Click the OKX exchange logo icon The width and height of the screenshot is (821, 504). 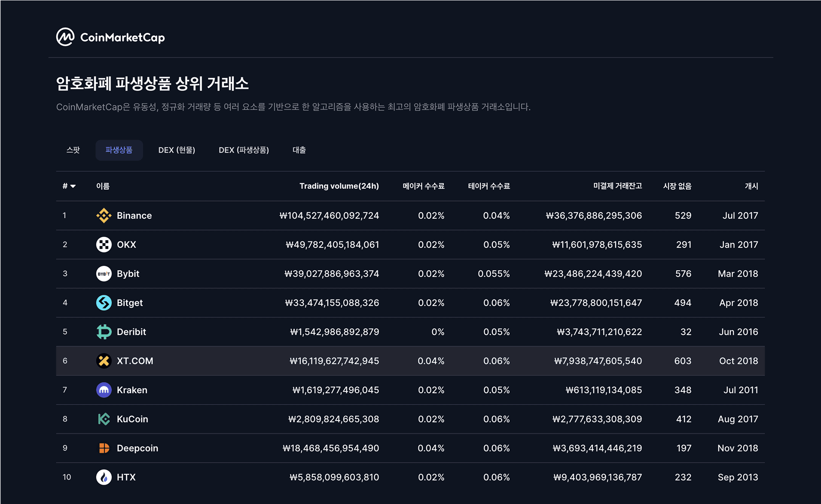104,244
